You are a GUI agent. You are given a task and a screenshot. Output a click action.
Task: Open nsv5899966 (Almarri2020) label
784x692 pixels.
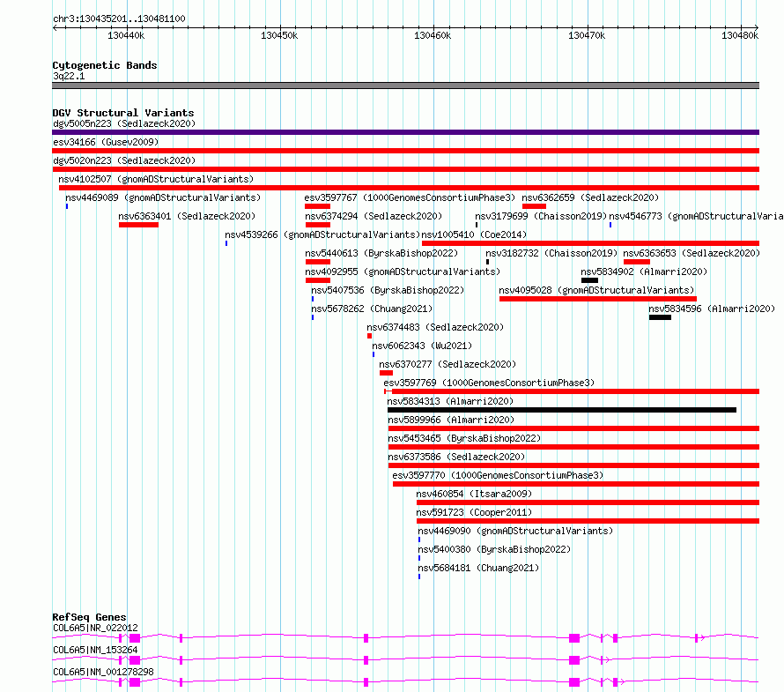451,420
